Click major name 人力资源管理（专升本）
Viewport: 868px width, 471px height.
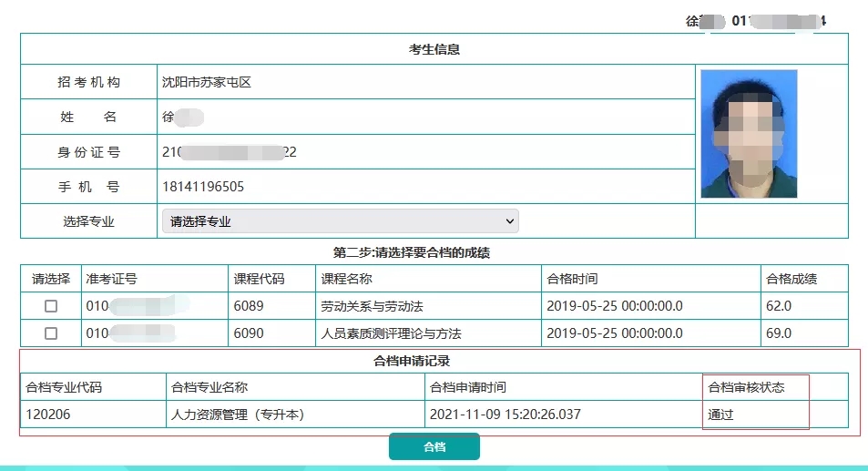tap(237, 415)
